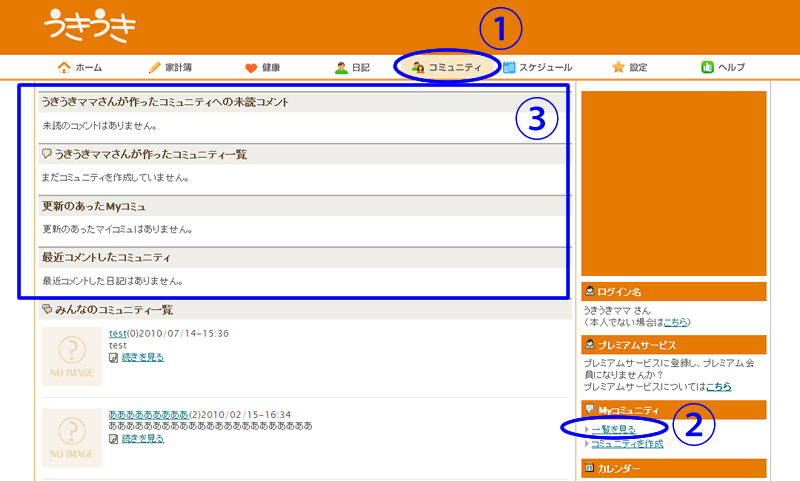This screenshot has height=481, width=800.
Task: Click the star icon for 設定
Action: click(x=618, y=68)
